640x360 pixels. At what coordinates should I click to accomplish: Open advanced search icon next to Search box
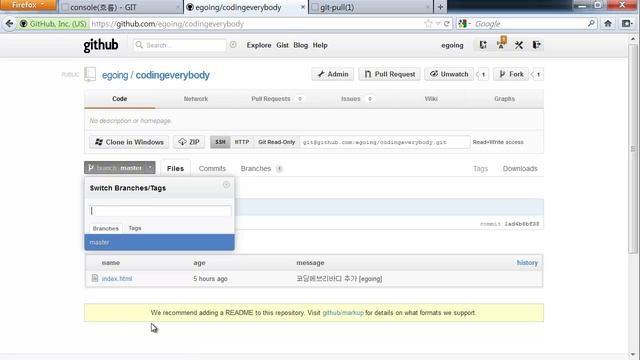(233, 44)
